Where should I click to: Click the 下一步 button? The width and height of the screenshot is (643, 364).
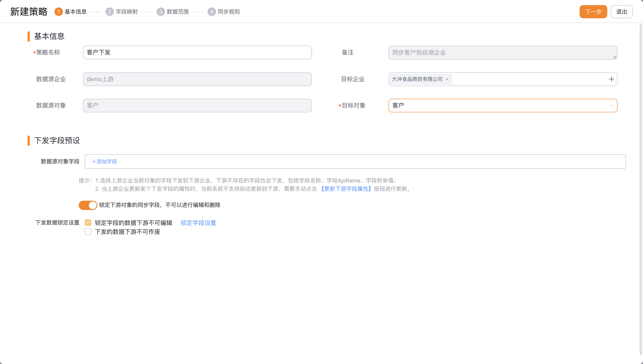593,12
